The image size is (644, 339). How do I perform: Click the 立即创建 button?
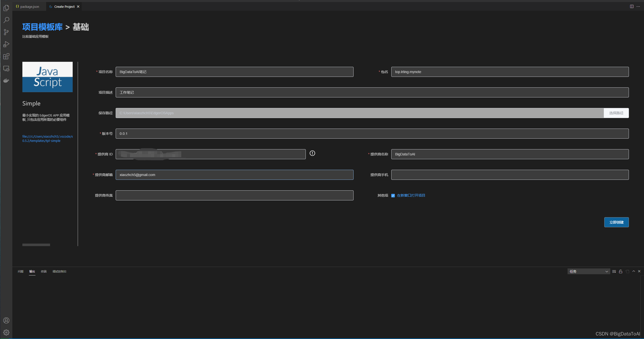(x=616, y=222)
